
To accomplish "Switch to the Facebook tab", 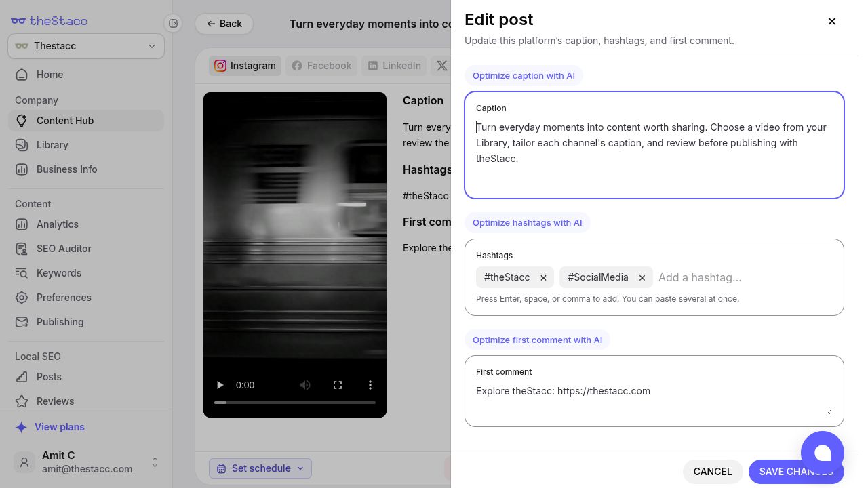I will pos(321,66).
